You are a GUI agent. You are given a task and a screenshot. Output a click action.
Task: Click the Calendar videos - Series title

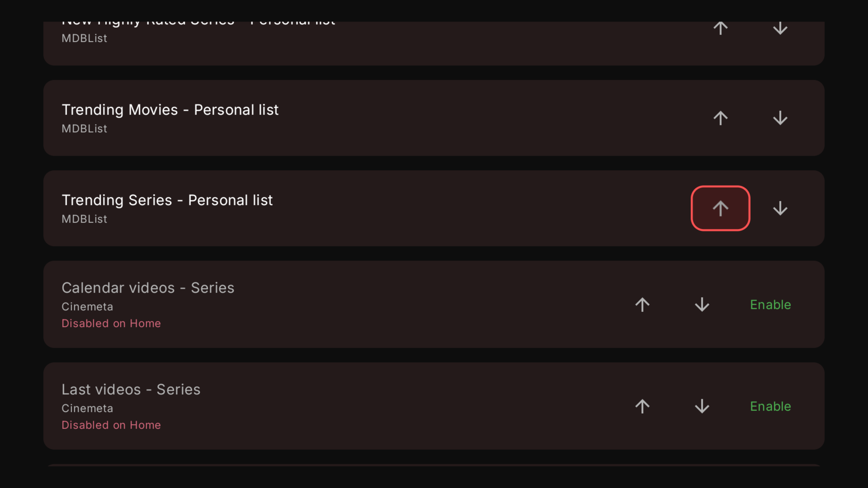(148, 288)
